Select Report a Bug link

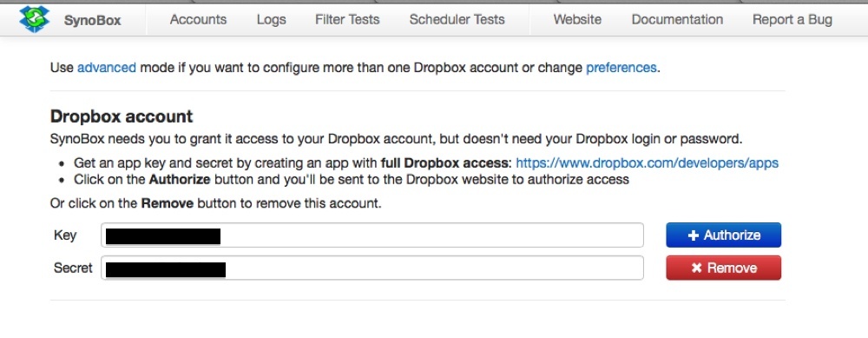point(792,20)
